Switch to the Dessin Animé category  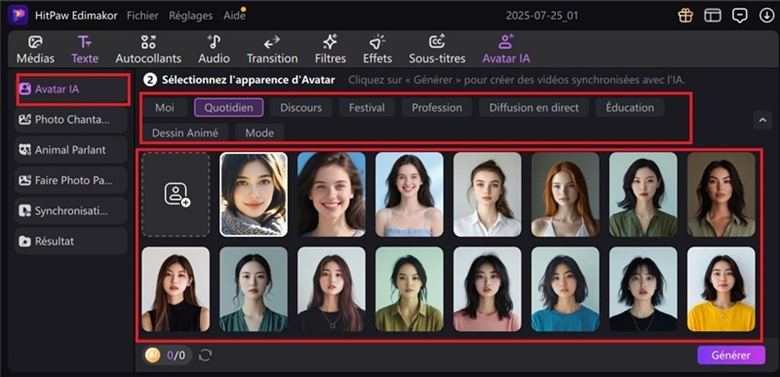pyautogui.click(x=185, y=133)
